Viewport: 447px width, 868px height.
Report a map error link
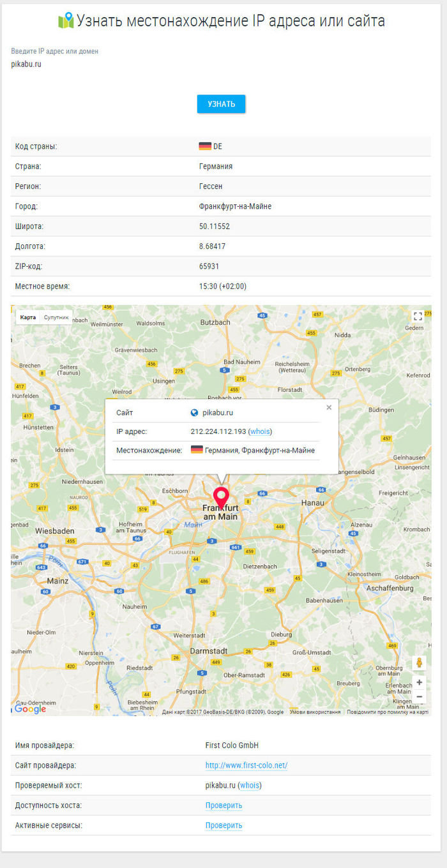click(388, 712)
